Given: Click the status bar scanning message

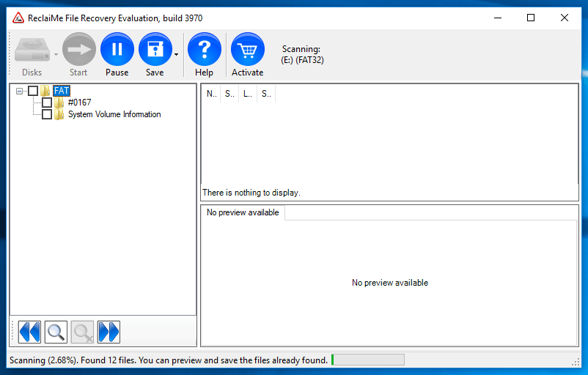Looking at the screenshot, I should pyautogui.click(x=169, y=360).
